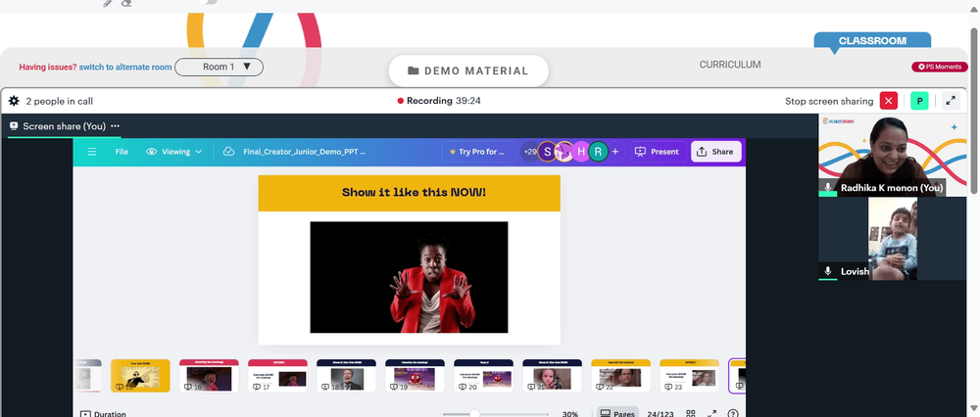
Task: Click Try Pro for free button
Action: click(x=479, y=152)
